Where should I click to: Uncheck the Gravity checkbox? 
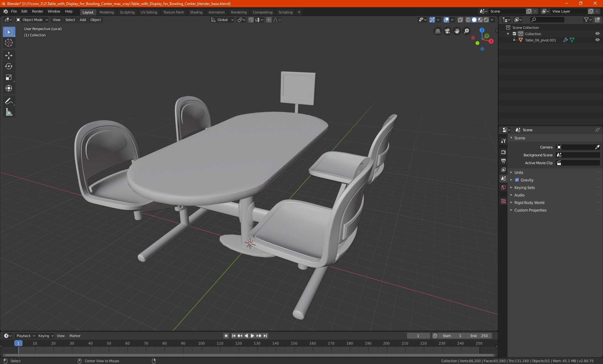click(517, 180)
